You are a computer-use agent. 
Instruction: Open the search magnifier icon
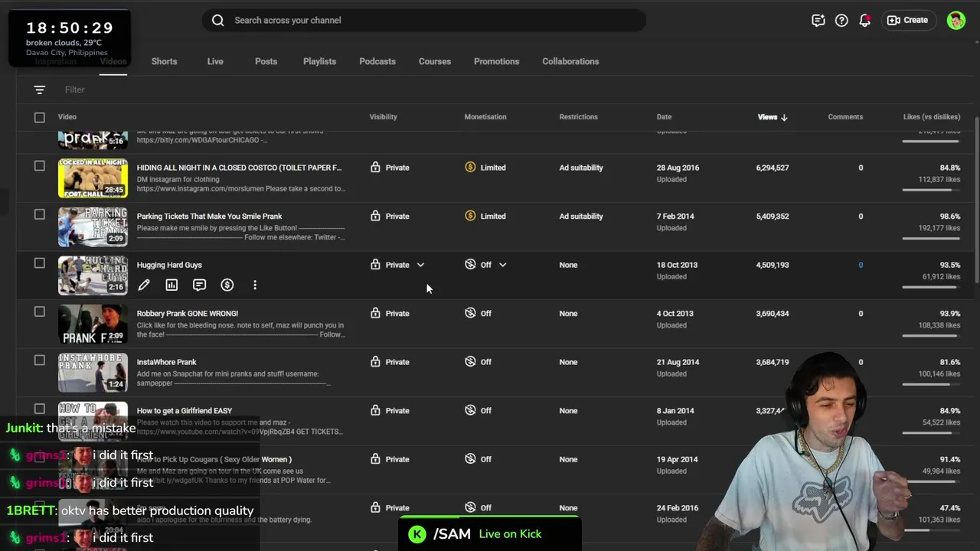click(218, 21)
